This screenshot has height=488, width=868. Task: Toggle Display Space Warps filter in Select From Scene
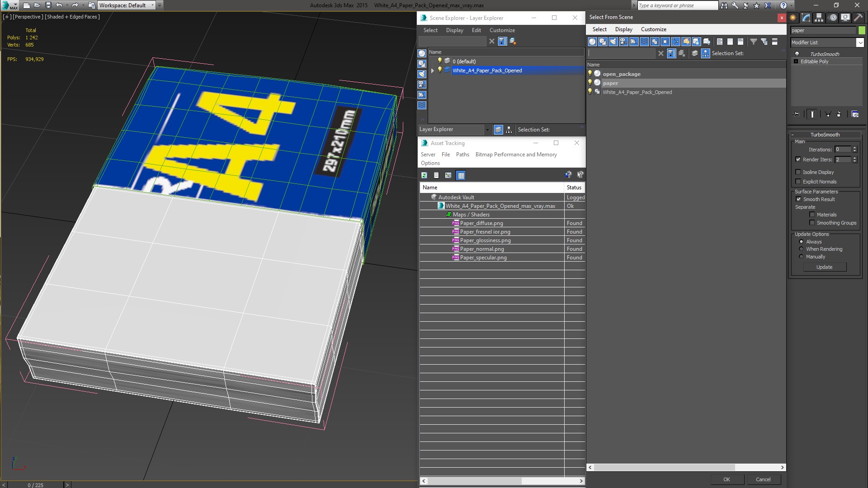tap(644, 42)
